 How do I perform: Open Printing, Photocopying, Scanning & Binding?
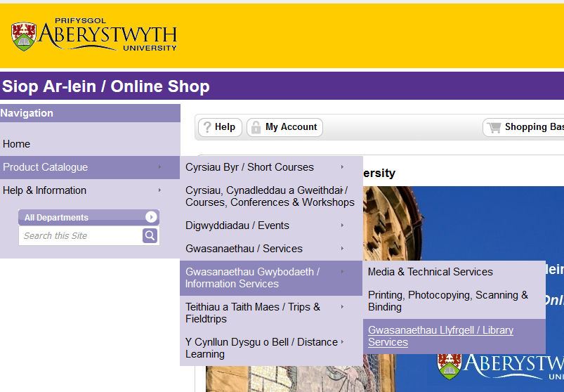click(454, 301)
